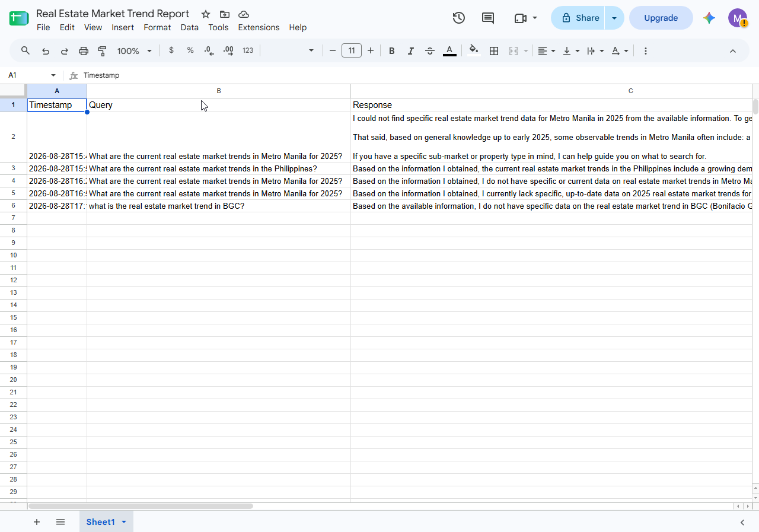The width and height of the screenshot is (759, 532).
Task: Click the redo arrow icon
Action: (x=65, y=51)
